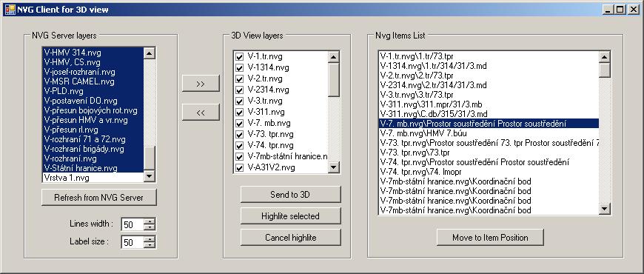Image resolution: width=644 pixels, height=274 pixels.
Task: Decrease Label size with down spinner arrow
Action: point(150,245)
